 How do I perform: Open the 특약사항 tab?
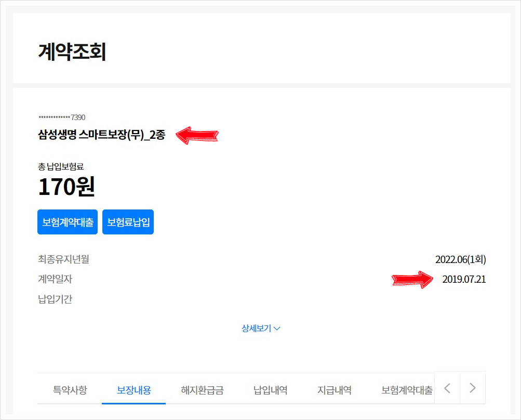pos(70,390)
